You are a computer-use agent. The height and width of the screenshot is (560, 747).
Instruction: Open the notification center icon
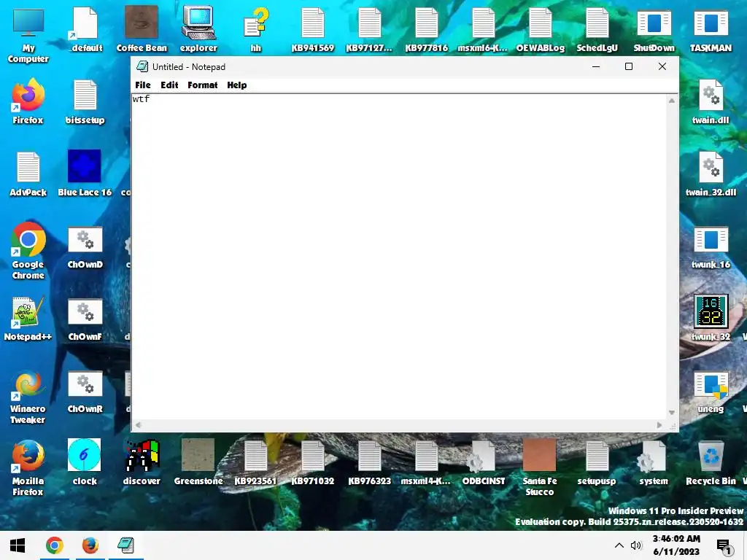tap(724, 546)
